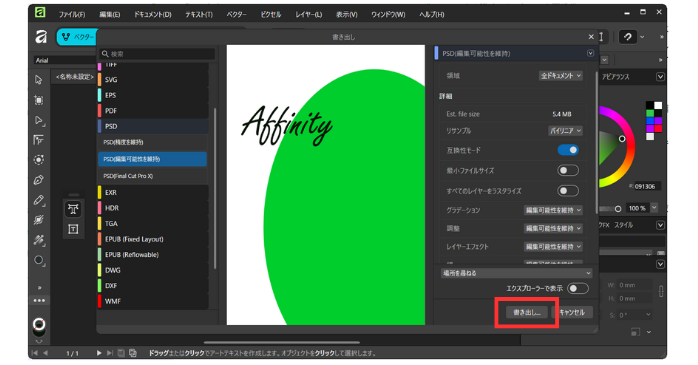Switch to the ベクター persona button
The image size is (698, 365).
pos(77,37)
